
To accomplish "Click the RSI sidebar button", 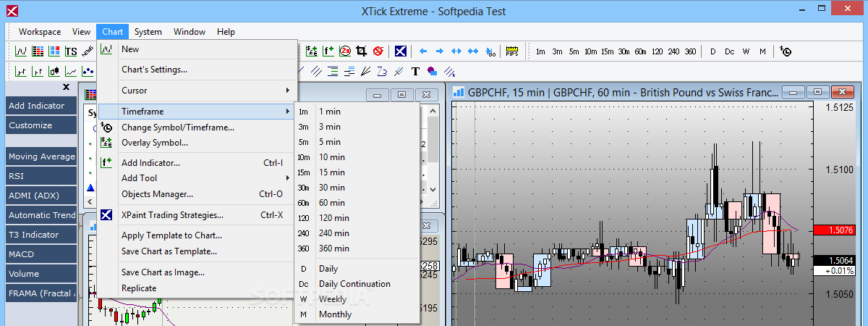I will pyautogui.click(x=41, y=176).
